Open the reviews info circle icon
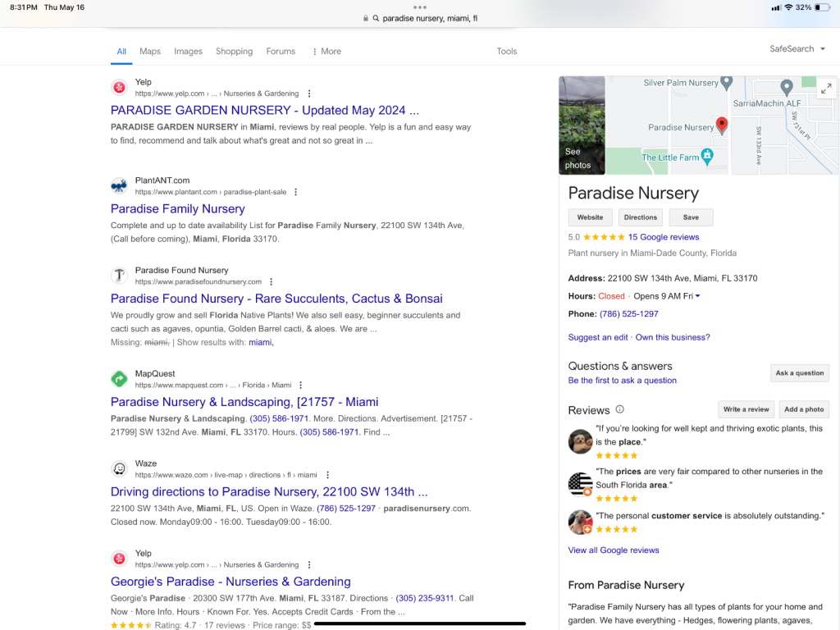This screenshot has height=630, width=840. coord(620,409)
